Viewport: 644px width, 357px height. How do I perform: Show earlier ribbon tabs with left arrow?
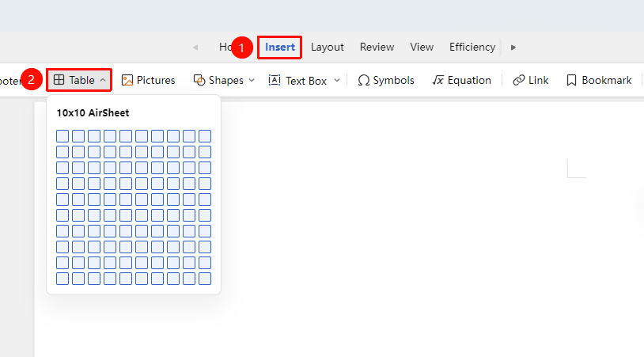pos(195,47)
